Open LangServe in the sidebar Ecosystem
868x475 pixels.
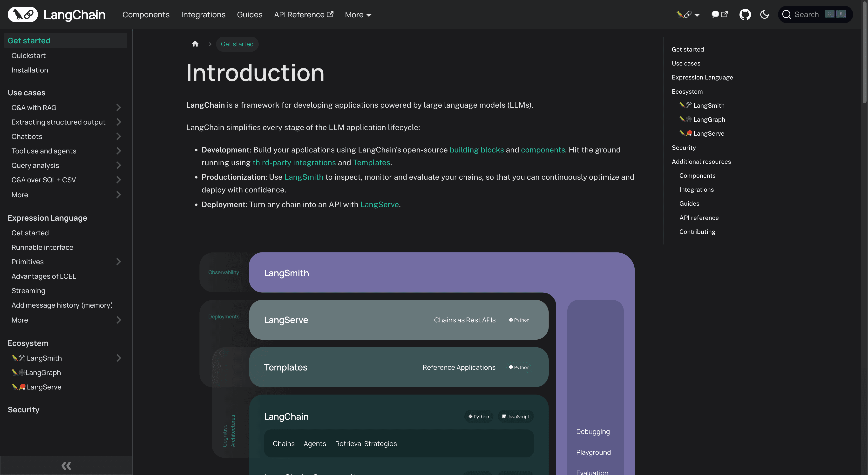[x=36, y=387]
